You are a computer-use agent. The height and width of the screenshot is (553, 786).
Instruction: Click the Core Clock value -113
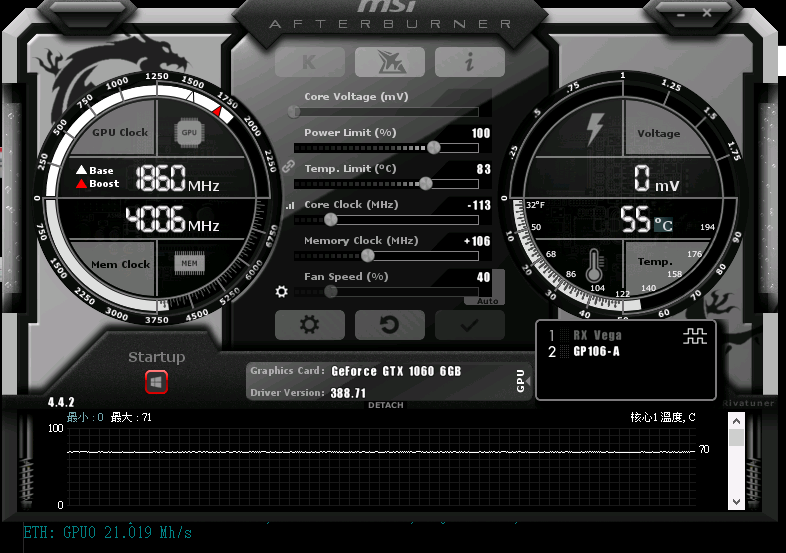tap(479, 205)
